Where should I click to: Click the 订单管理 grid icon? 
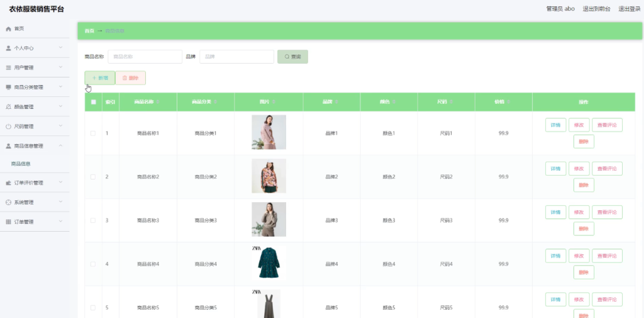(x=8, y=222)
